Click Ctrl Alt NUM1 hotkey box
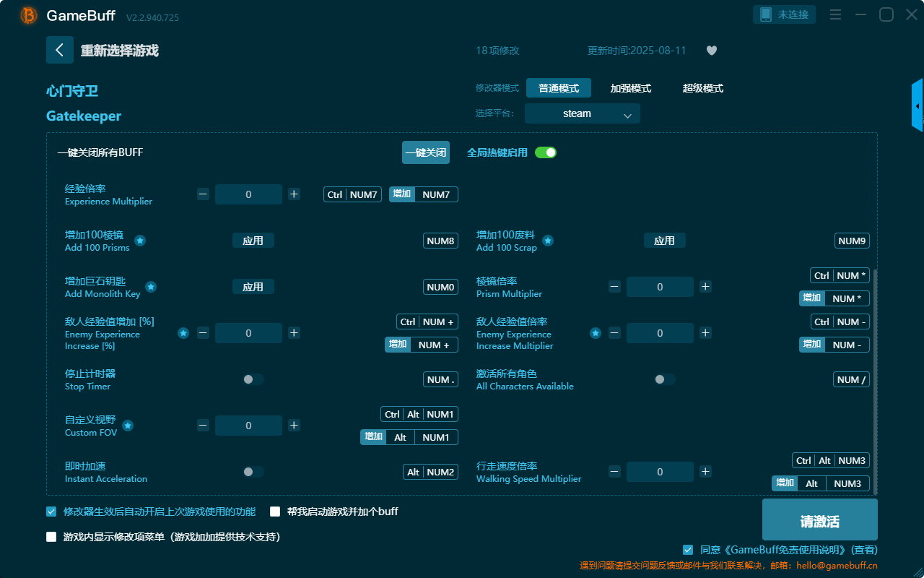 tap(419, 414)
